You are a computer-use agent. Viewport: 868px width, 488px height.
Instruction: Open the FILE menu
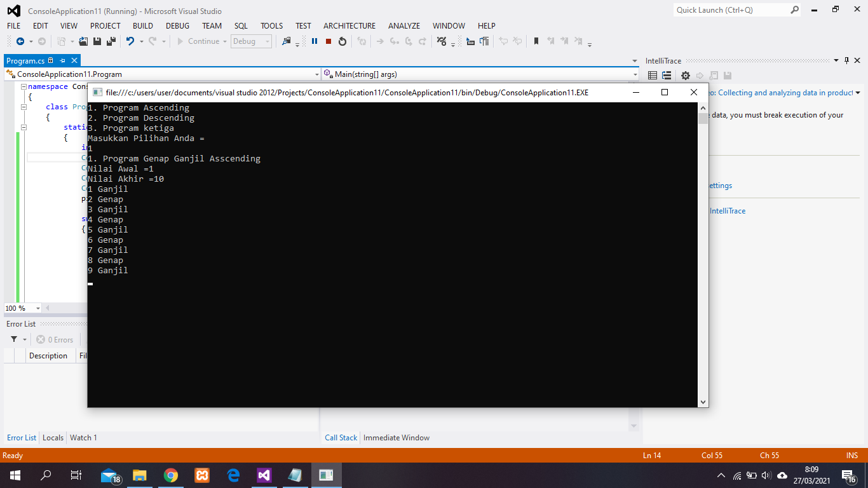(13, 26)
